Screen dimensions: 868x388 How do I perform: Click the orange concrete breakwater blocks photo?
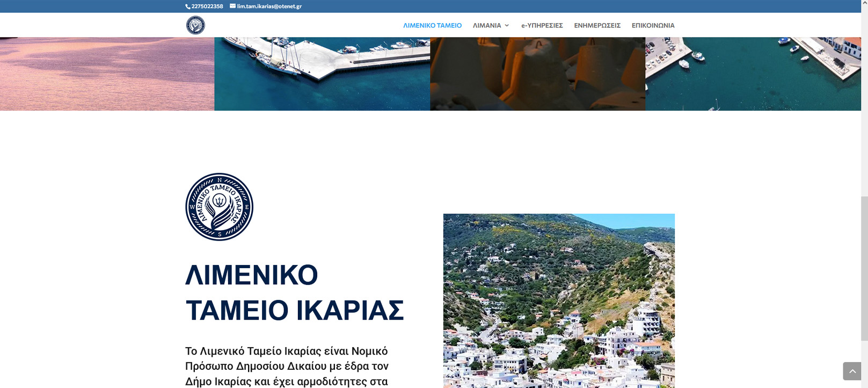[x=537, y=74]
